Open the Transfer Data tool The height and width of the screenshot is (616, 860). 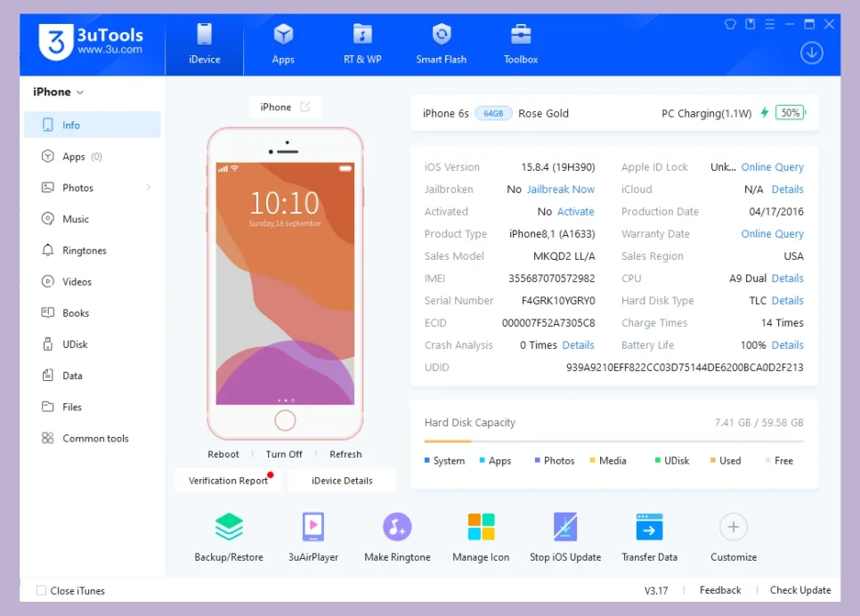(649, 534)
